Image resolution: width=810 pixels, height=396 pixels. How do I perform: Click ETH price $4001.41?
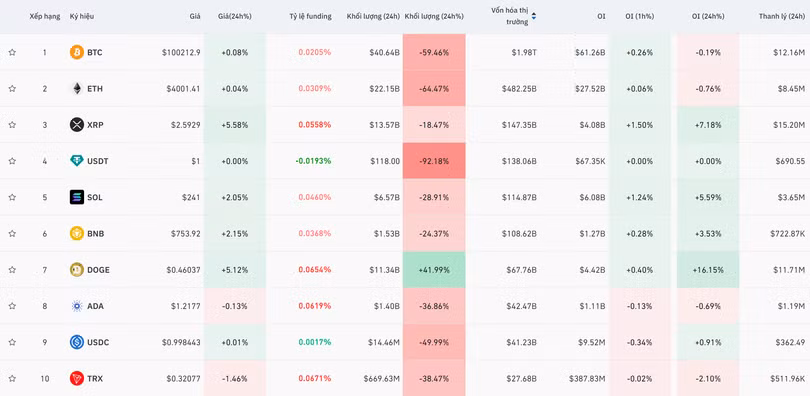coord(183,88)
